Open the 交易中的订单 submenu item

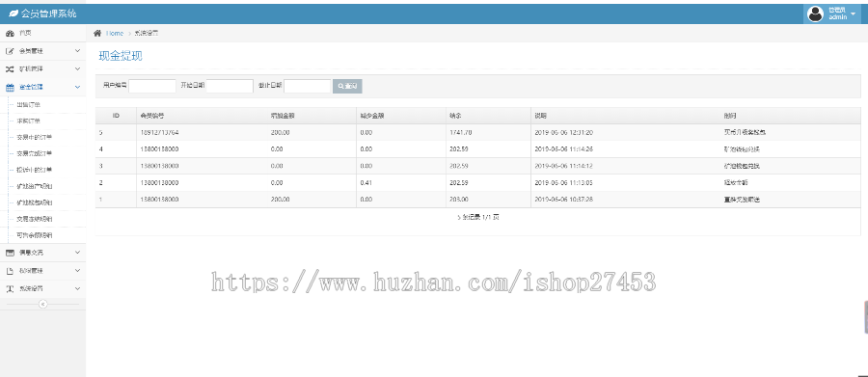[35, 137]
